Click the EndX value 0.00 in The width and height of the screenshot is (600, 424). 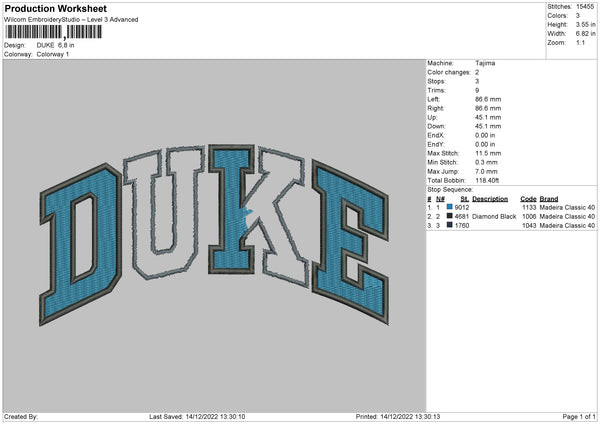[x=485, y=135]
